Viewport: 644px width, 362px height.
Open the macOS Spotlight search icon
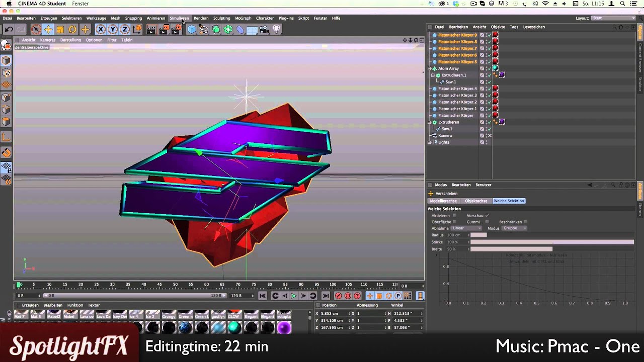(x=623, y=4)
